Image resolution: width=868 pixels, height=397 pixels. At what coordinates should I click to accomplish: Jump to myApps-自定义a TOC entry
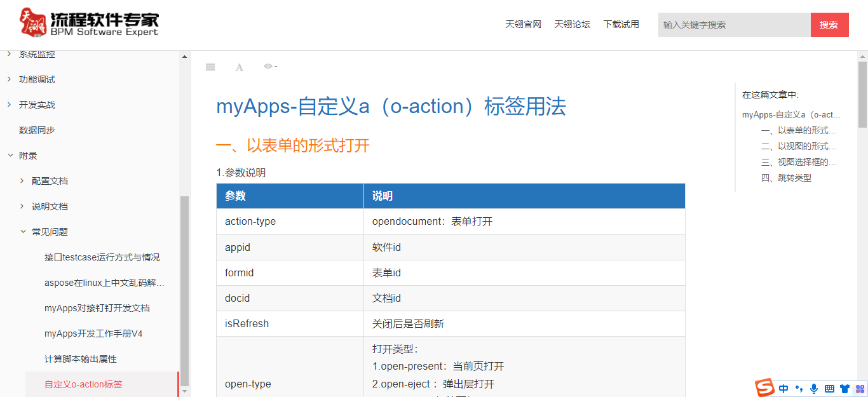[x=791, y=114]
